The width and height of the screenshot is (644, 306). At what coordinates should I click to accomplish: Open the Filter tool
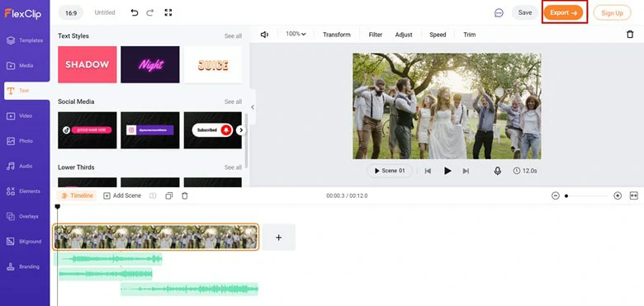tap(376, 35)
